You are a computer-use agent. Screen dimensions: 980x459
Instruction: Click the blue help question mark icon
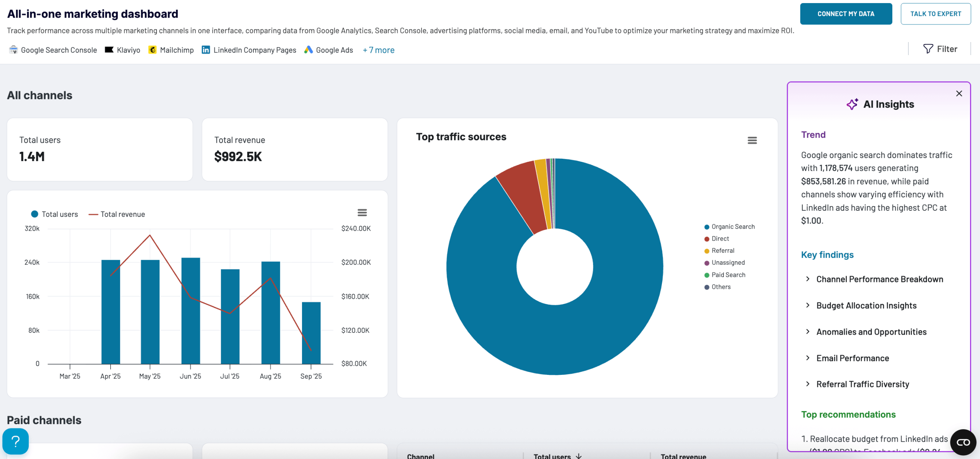tap(16, 441)
